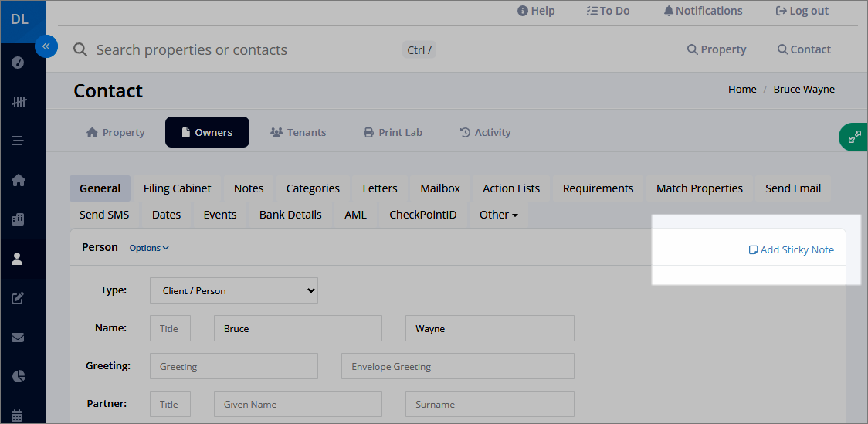Collapse the sidebar with the double-chevron button
Screen dimensions: 868x424
(46, 46)
